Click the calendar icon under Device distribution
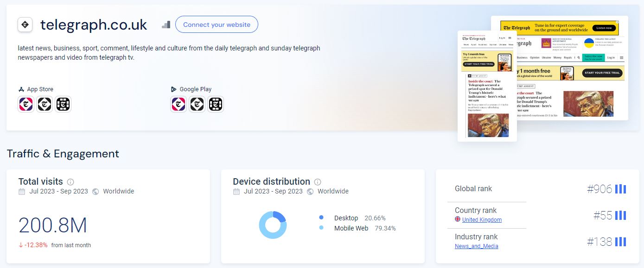644x268 pixels. (x=236, y=191)
